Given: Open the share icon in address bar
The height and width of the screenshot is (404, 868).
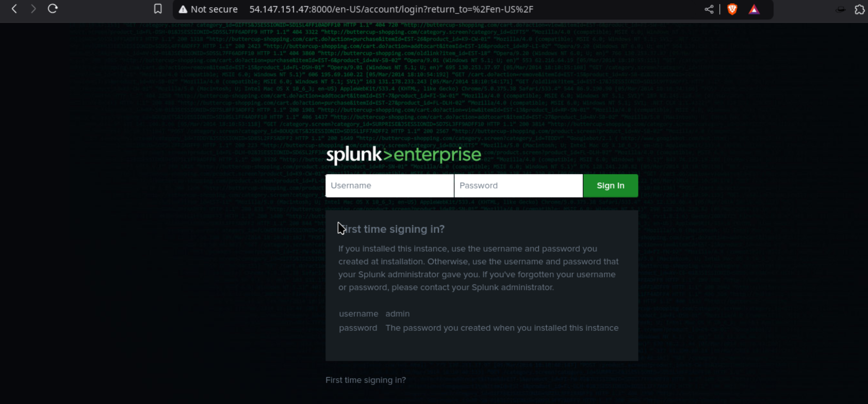Looking at the screenshot, I should coord(709,9).
